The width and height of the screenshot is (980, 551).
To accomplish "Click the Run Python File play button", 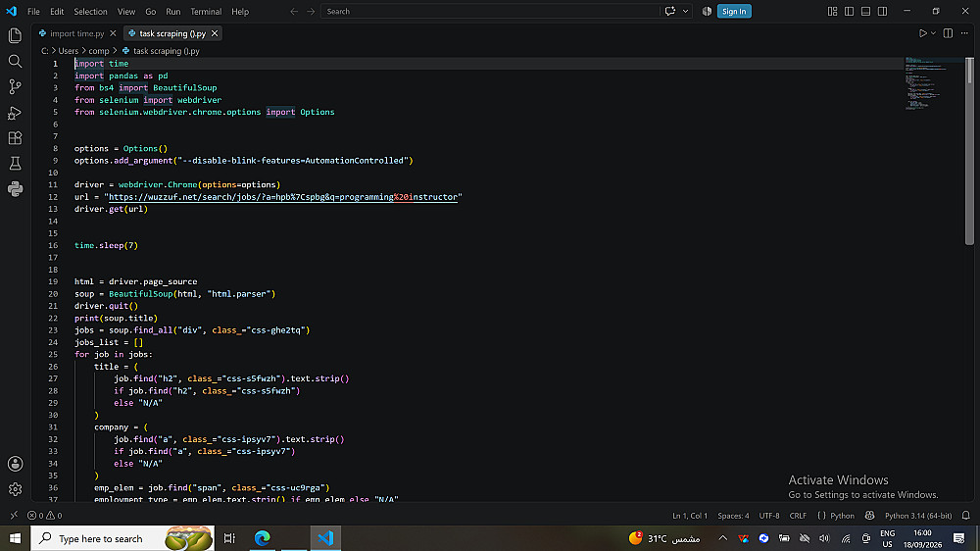I will tap(922, 33).
